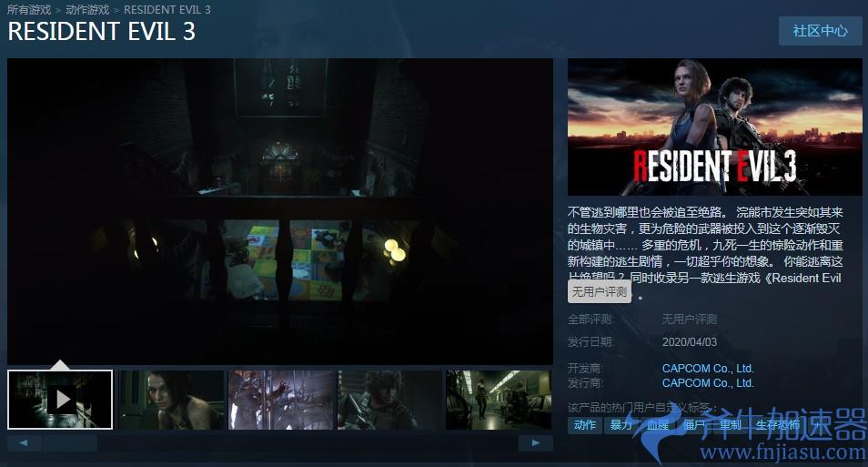Viewport: 868px width, 467px height.
Task: Select the 暴力 tag
Action: coord(621,425)
